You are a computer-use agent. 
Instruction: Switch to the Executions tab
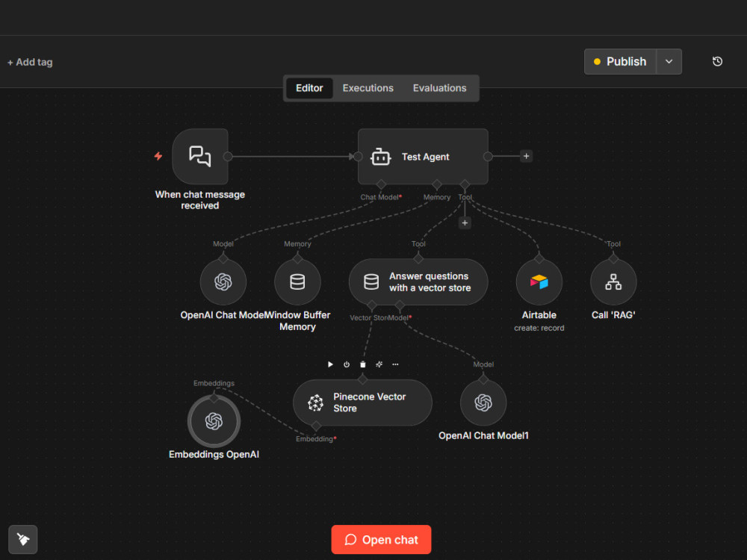(368, 88)
